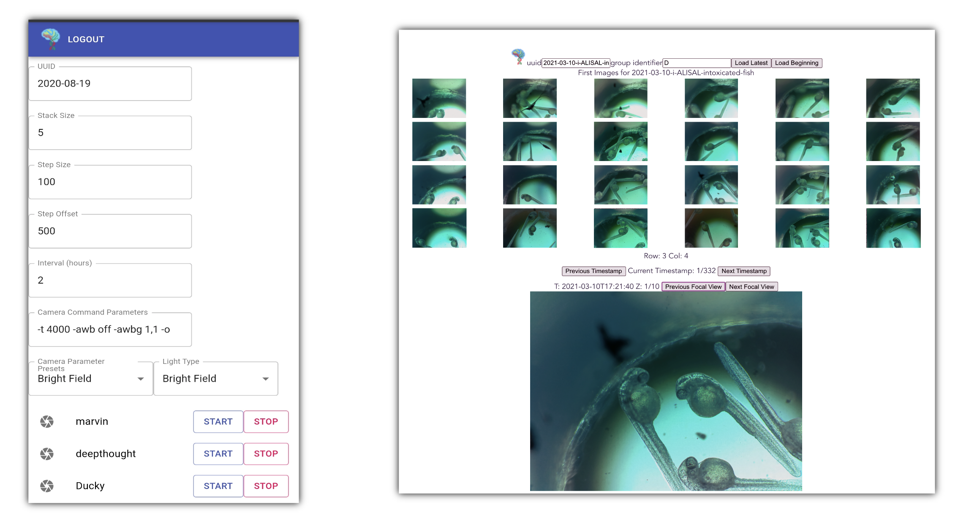Click the Load Beginning button
980x530 pixels.
(796, 63)
